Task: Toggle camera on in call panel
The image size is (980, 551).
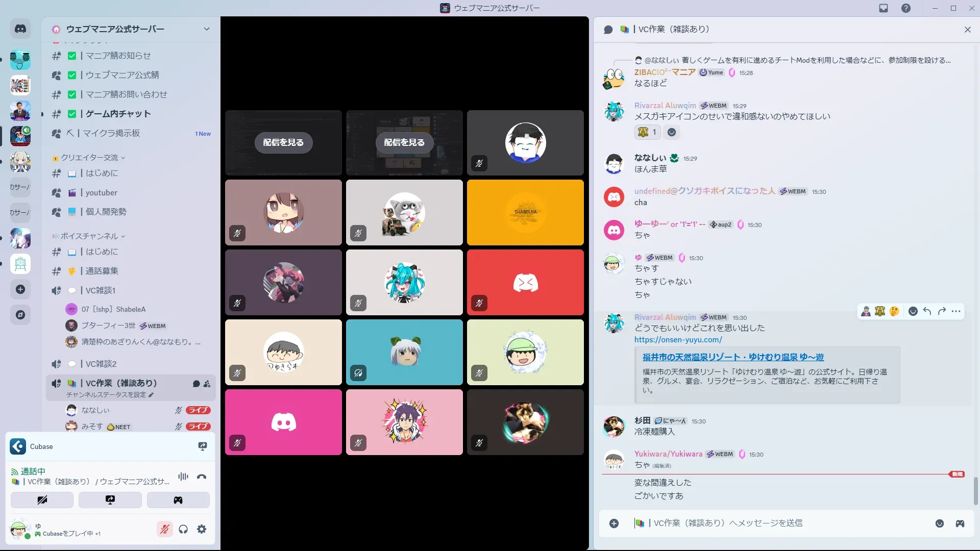Action: (42, 500)
